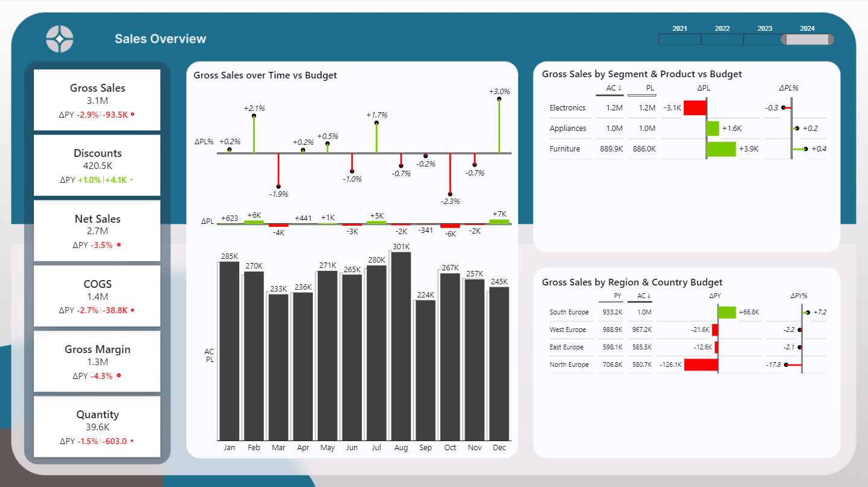Click the red indicator dot on Gross Margin card

tap(118, 375)
